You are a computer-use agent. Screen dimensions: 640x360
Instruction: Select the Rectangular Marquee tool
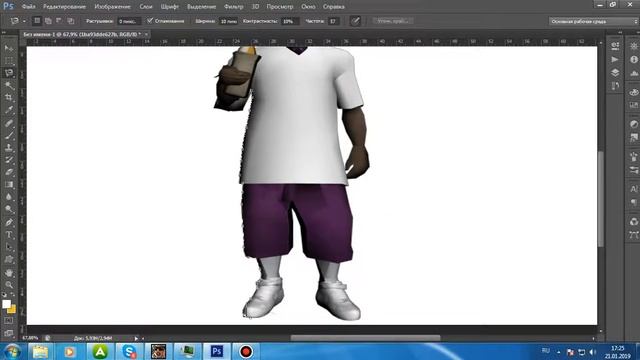pos(9,60)
